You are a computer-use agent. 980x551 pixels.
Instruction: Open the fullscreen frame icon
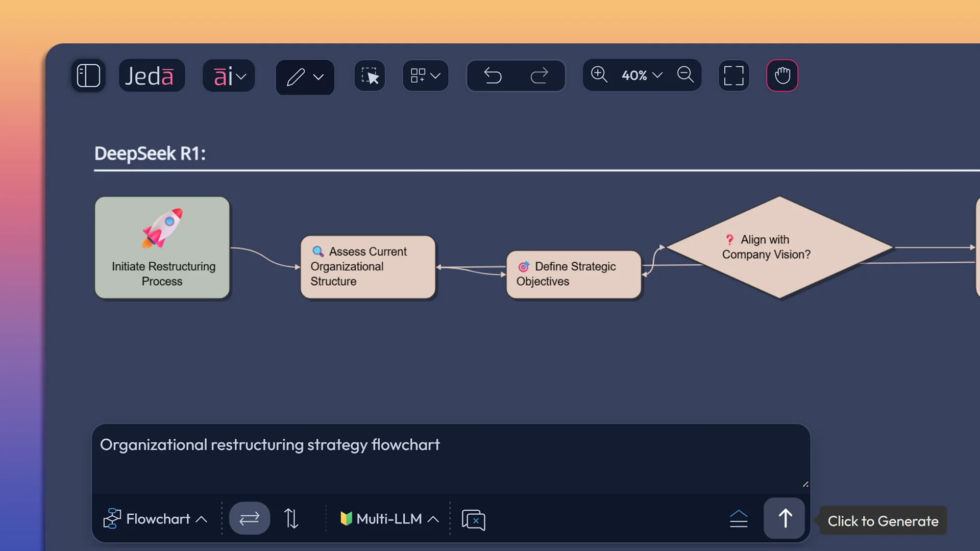pos(733,75)
